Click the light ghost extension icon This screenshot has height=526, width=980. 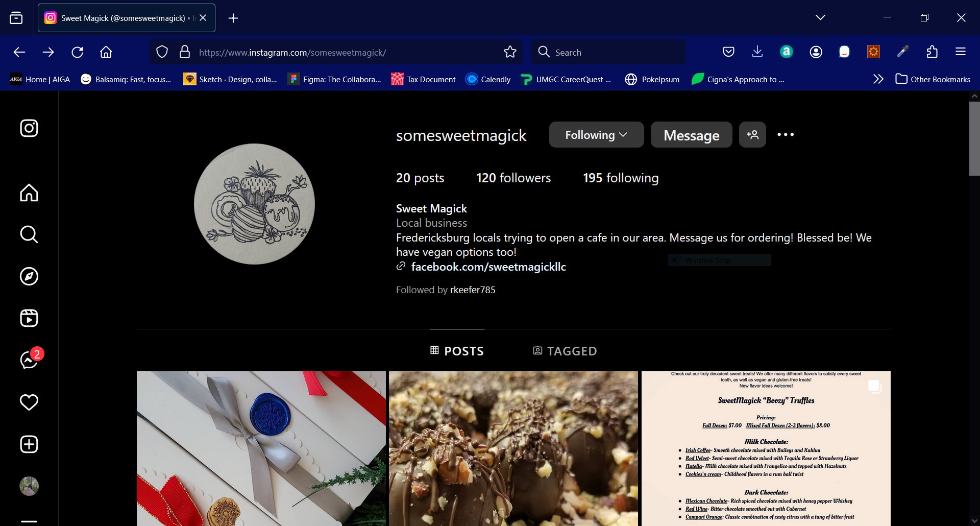(x=845, y=52)
